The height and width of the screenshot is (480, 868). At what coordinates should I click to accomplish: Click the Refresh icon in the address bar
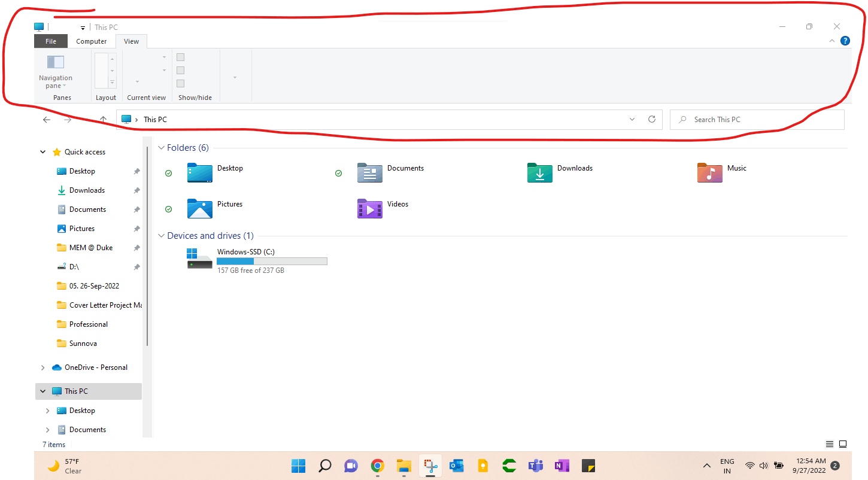(x=652, y=119)
